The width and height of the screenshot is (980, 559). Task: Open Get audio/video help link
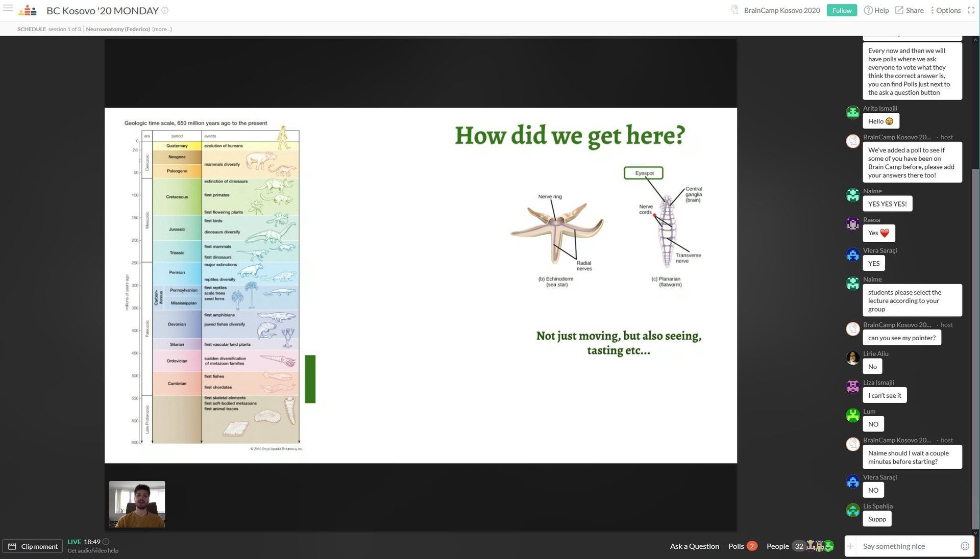pyautogui.click(x=93, y=551)
